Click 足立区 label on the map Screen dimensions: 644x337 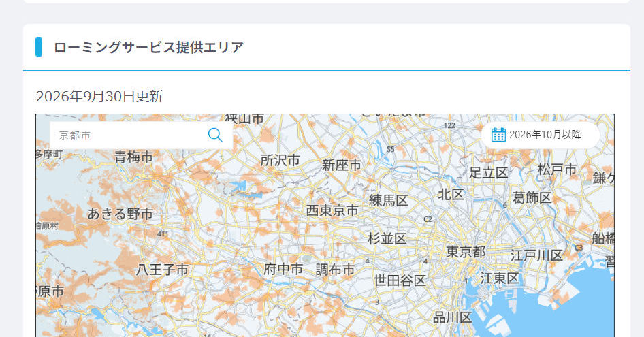pyautogui.click(x=488, y=173)
